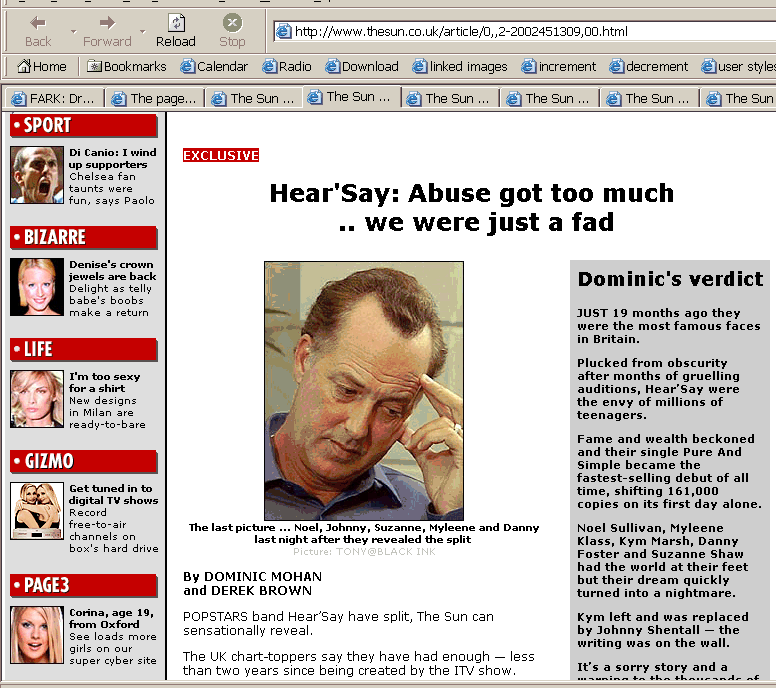Click the Back navigation button
The width and height of the screenshot is (776, 688).
tap(38, 31)
